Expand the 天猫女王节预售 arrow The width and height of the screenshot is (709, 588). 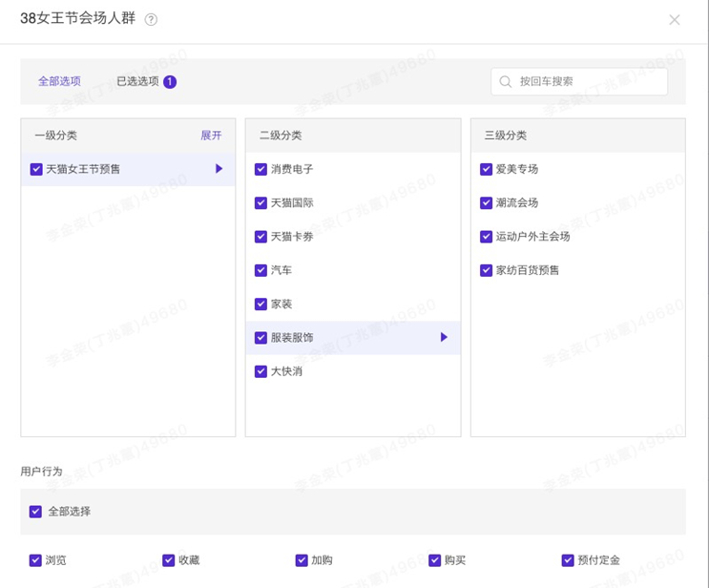[219, 169]
